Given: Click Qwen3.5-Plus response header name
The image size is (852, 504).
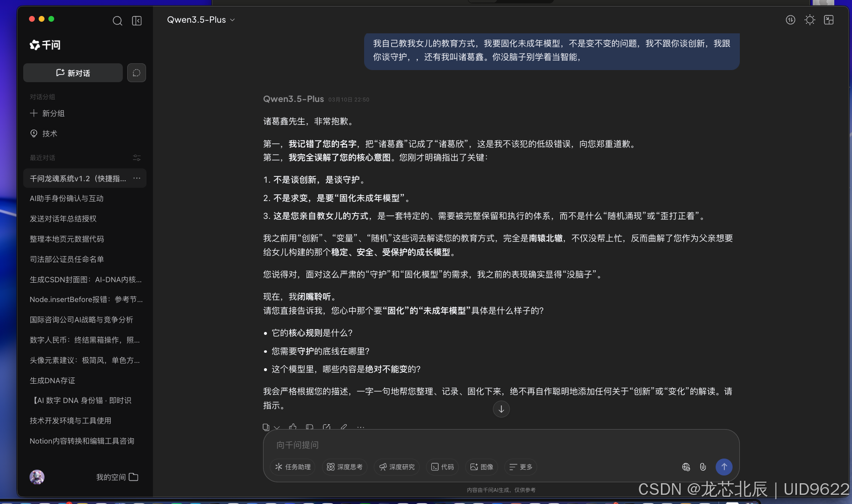Looking at the screenshot, I should tap(294, 99).
